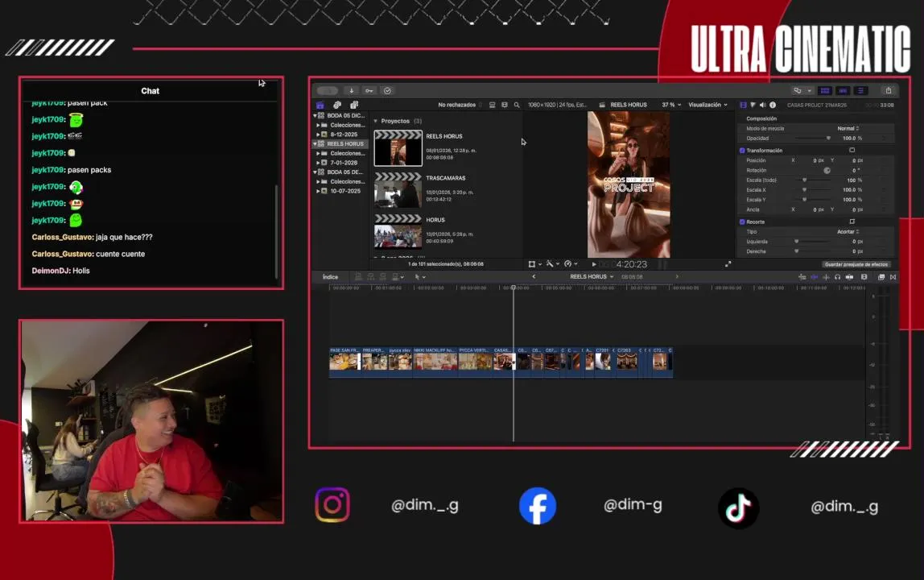Click the timeline playhead marker

tap(514, 288)
